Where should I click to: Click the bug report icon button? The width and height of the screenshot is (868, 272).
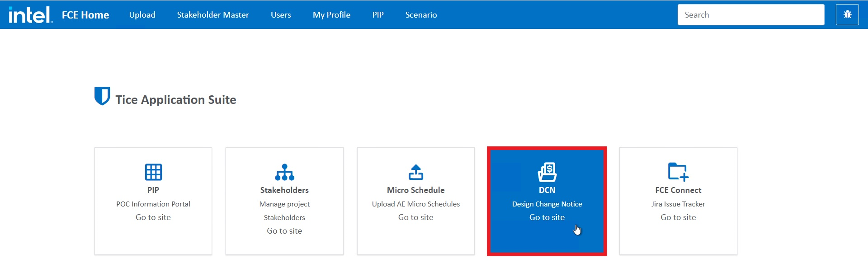pos(847,15)
